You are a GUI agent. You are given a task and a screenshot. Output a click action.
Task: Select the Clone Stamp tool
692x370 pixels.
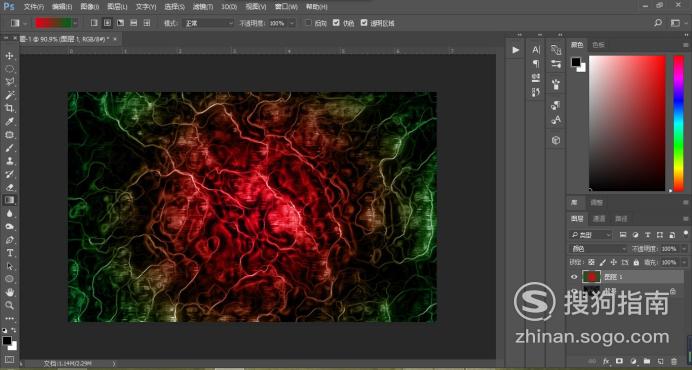(9, 161)
